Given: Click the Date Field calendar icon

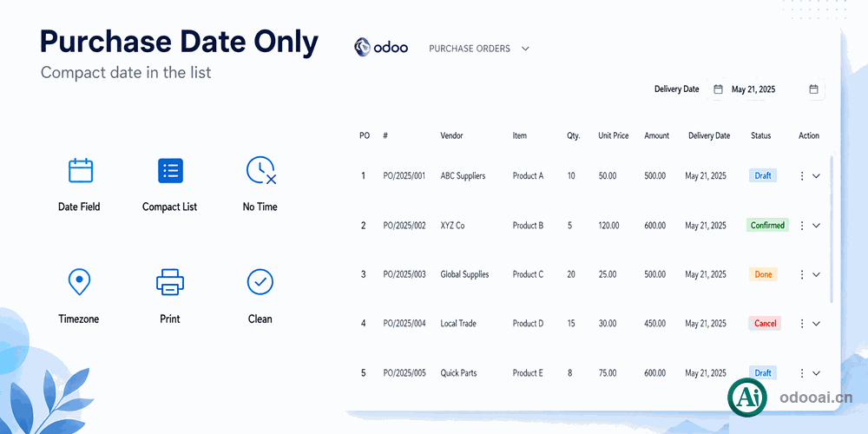Looking at the screenshot, I should (x=81, y=170).
